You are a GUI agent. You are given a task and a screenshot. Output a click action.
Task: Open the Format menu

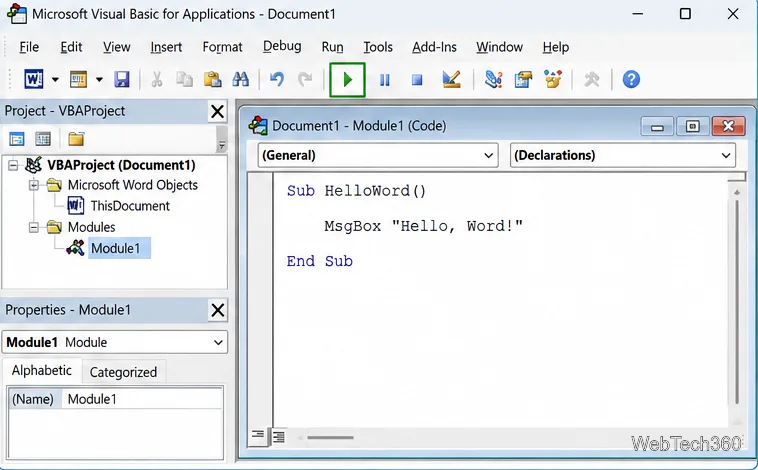point(222,47)
